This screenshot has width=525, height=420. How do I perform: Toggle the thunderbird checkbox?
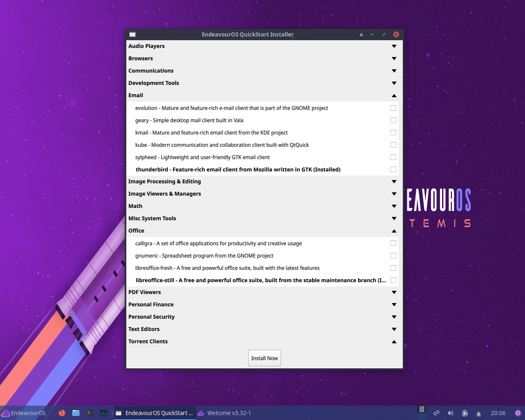(393, 169)
